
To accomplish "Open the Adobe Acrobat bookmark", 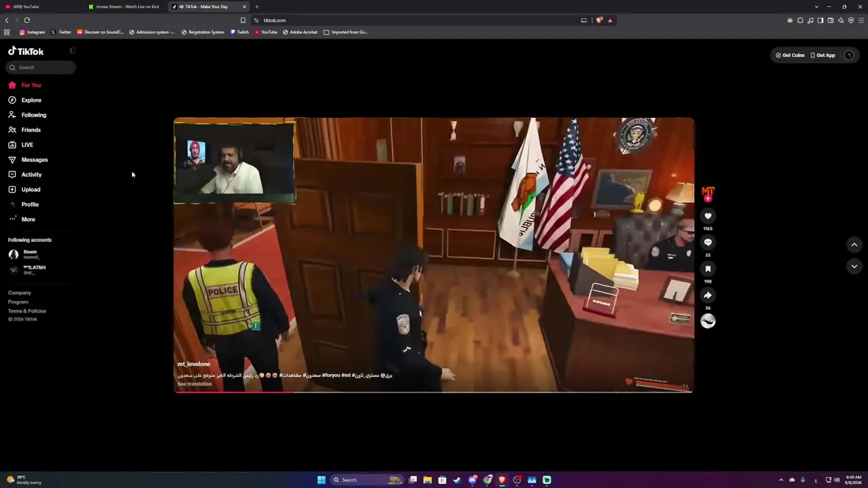I will coord(300,33).
